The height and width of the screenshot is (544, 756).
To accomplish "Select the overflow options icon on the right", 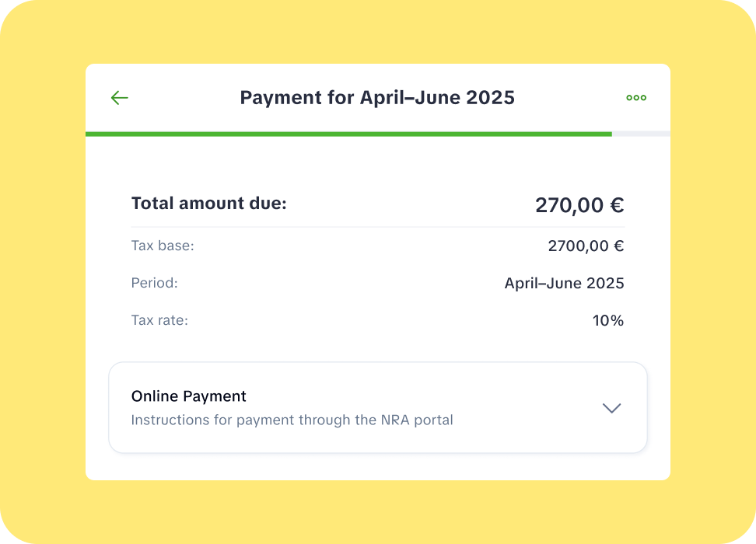I will (x=636, y=98).
